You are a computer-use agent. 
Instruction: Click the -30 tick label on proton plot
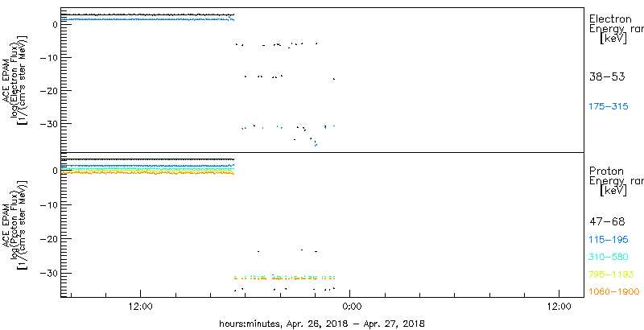49,274
